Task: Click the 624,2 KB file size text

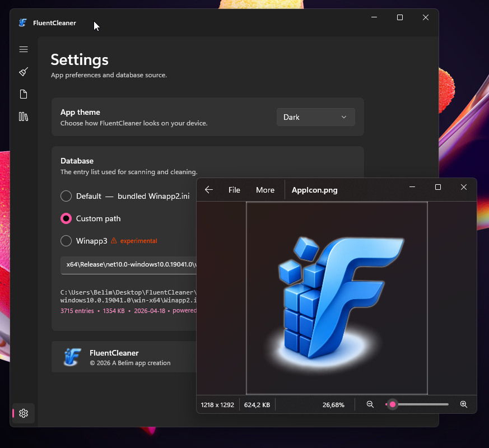Action: pos(257,405)
